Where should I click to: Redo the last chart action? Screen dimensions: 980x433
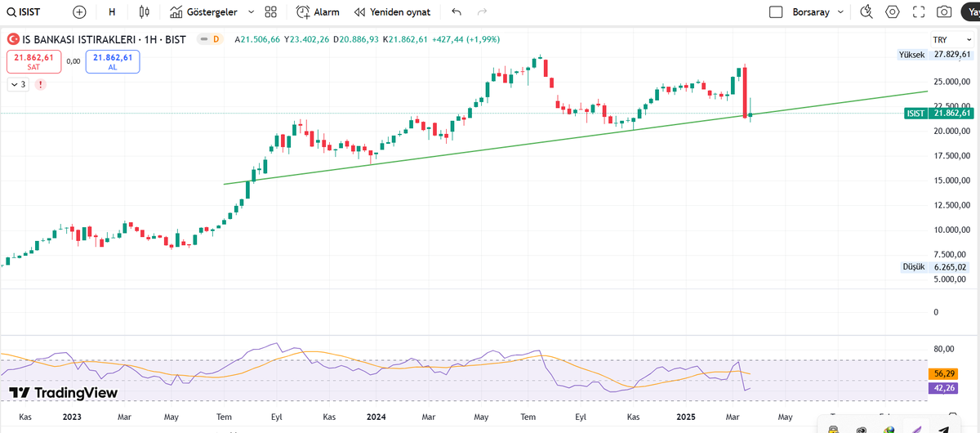coord(482,12)
